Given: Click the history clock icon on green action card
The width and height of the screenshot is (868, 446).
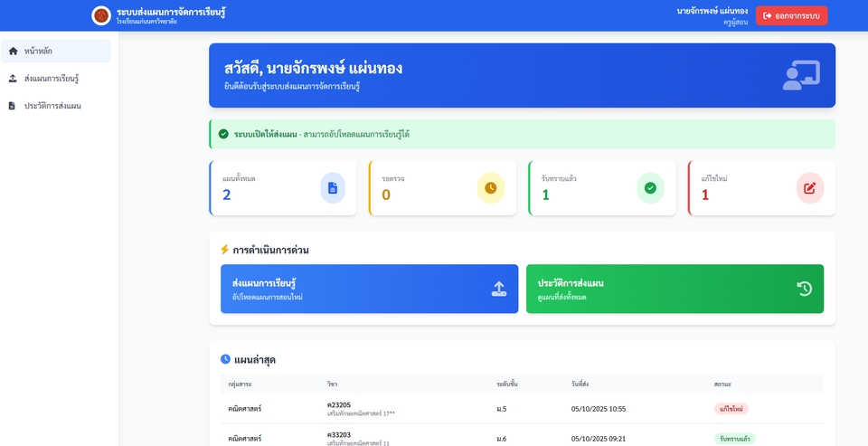Looking at the screenshot, I should click(x=805, y=289).
